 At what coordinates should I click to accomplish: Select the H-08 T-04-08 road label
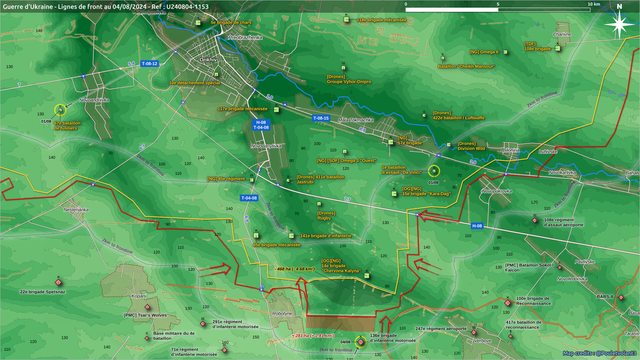pos(261,125)
